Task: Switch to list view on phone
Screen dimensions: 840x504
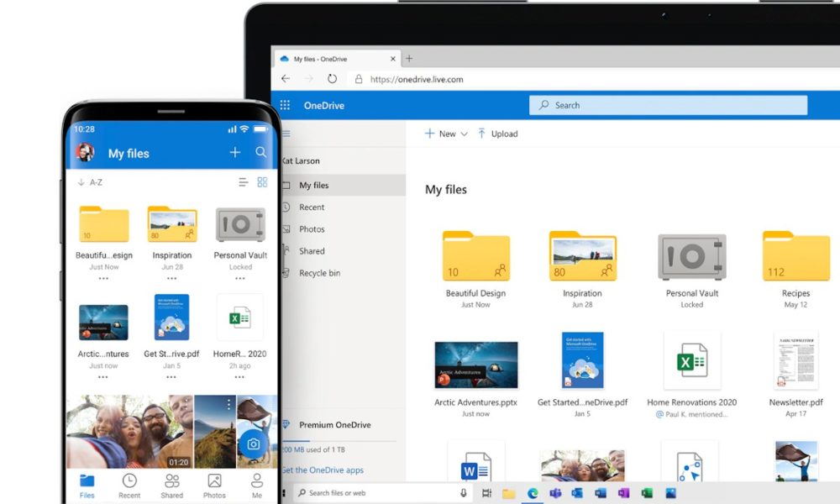Action: click(244, 182)
